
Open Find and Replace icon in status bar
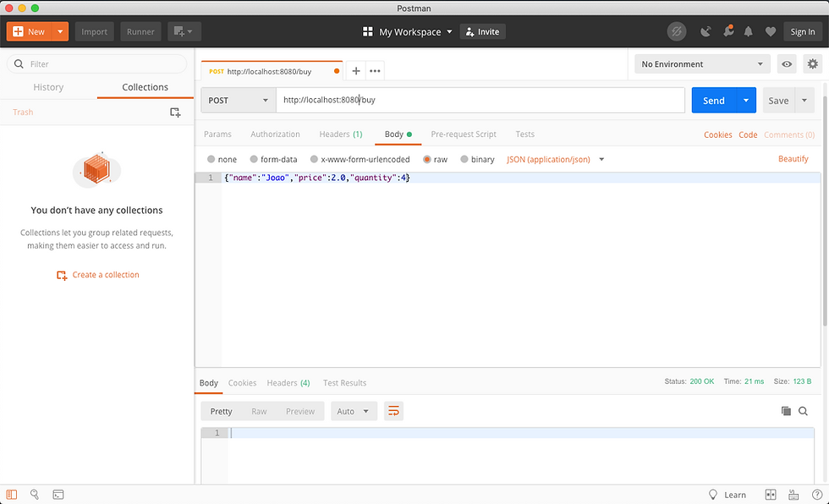(x=35, y=494)
